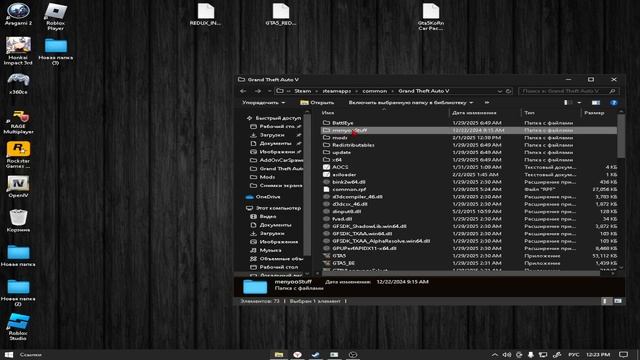This screenshot has height=360, width=640.
Task: Click common in the address breadcrumb
Action: [x=374, y=91]
